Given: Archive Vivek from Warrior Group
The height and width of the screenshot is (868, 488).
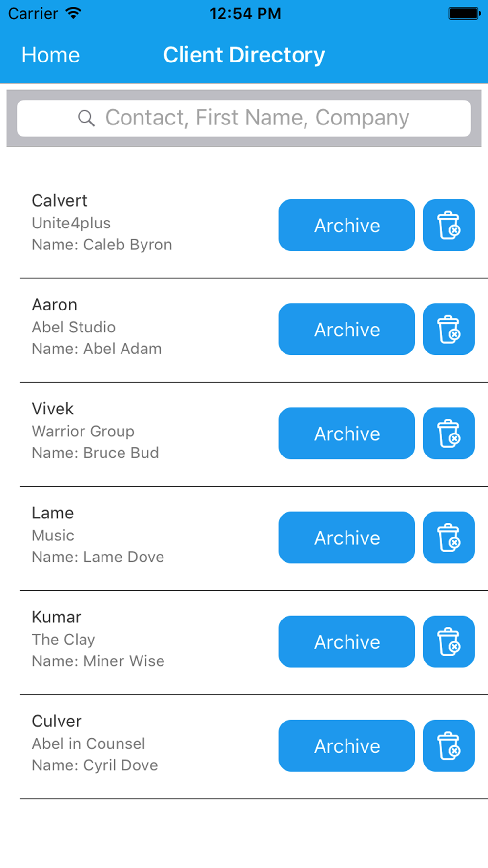Looking at the screenshot, I should pos(346,433).
